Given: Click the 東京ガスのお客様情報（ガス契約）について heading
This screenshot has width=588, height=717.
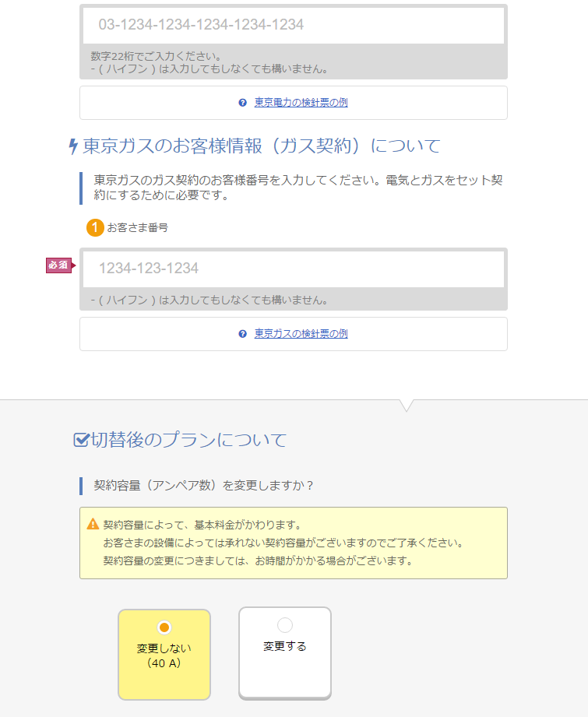Looking at the screenshot, I should click(261, 146).
